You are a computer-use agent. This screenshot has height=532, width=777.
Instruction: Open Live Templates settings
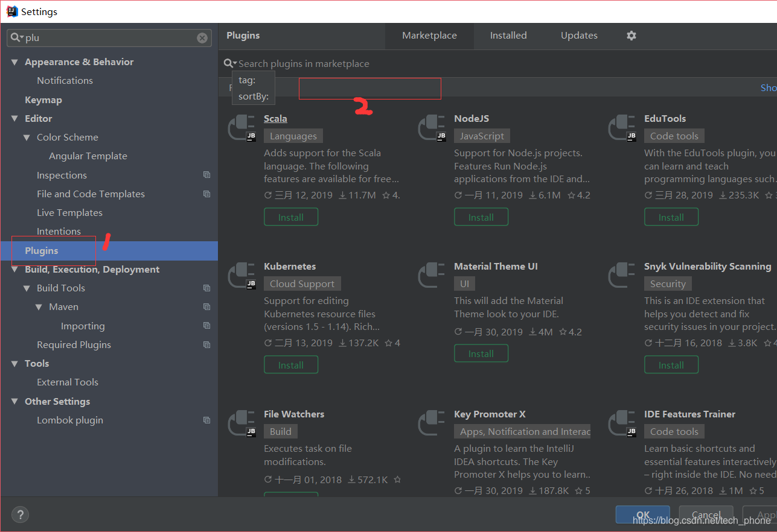coord(69,213)
